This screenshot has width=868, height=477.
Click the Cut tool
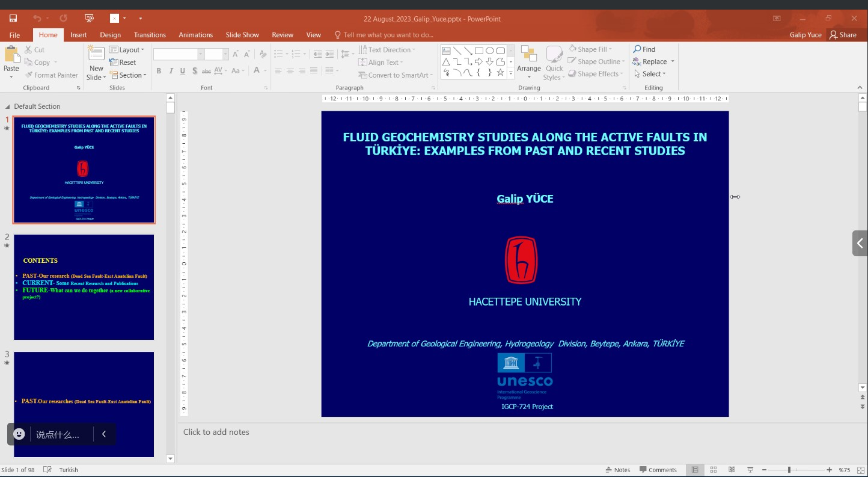point(35,50)
